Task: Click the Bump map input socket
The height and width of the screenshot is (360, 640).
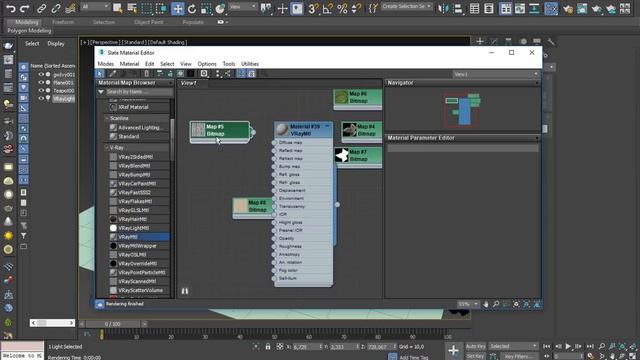Action: pos(274,167)
